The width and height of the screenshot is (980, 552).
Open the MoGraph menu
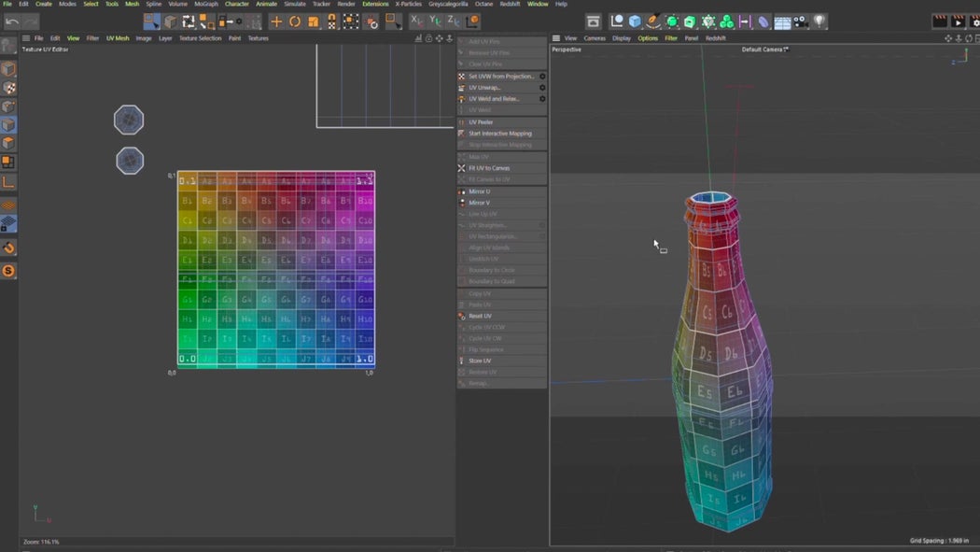tap(204, 4)
